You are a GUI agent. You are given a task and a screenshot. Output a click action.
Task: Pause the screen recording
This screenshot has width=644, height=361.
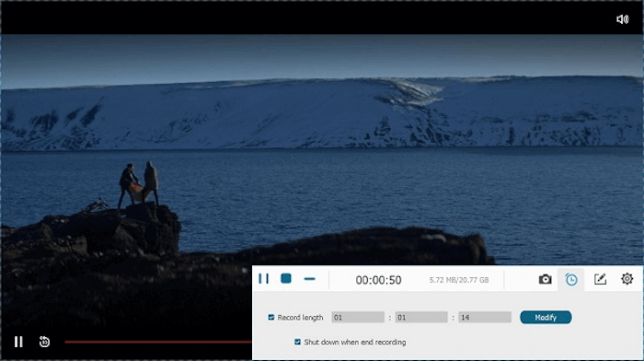(x=264, y=279)
